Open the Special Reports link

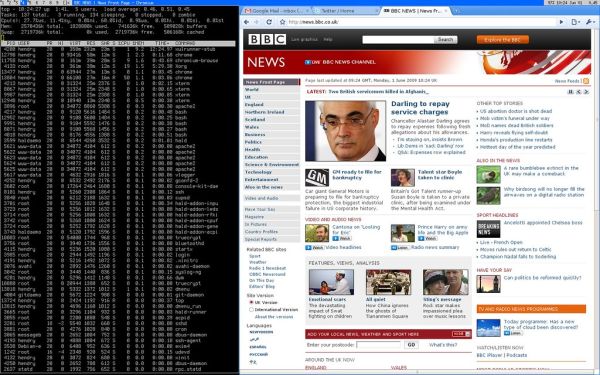272,239
